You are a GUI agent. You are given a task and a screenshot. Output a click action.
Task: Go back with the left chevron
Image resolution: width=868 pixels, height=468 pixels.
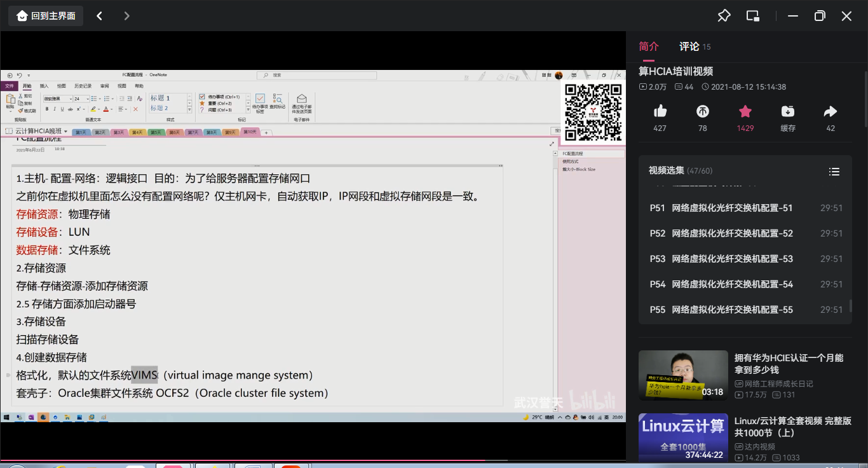pos(100,16)
